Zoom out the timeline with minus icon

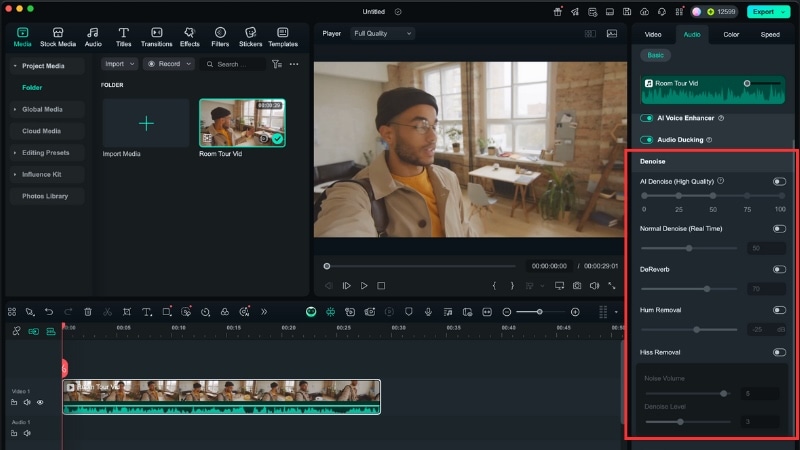(x=507, y=312)
